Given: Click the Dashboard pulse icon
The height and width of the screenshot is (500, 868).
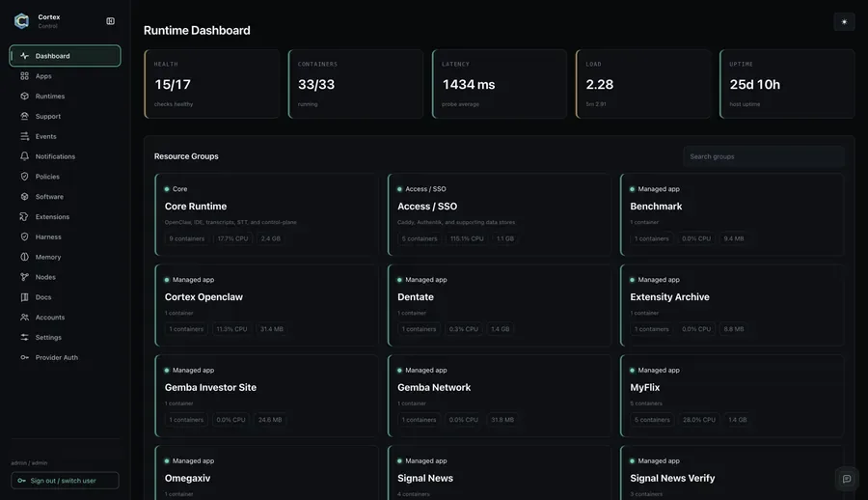Looking at the screenshot, I should coord(24,56).
